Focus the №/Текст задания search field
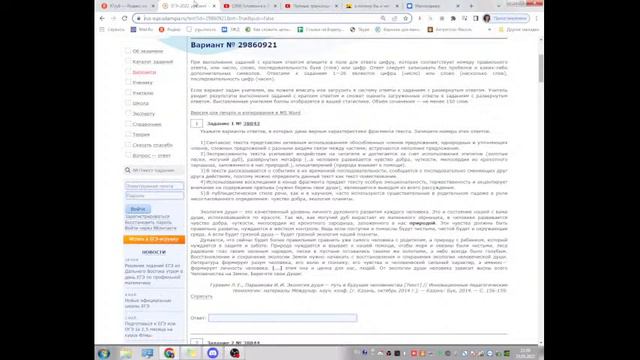 pyautogui.click(x=153, y=170)
